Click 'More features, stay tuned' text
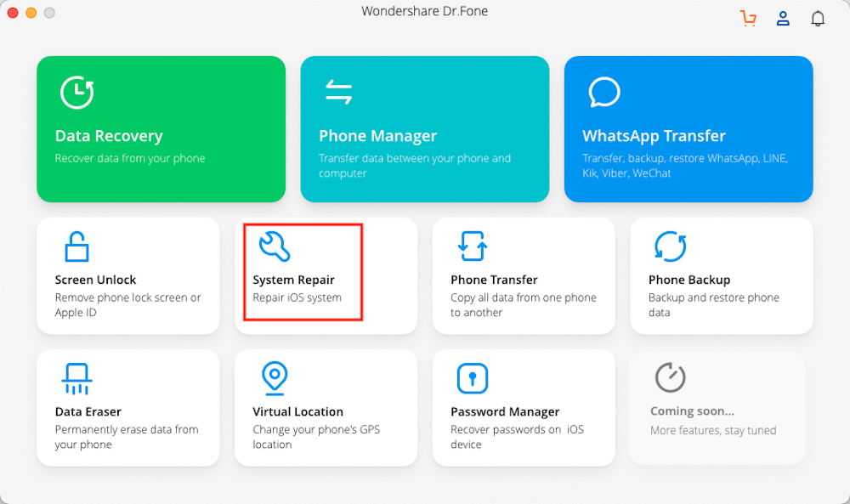The image size is (850, 504). coord(713,430)
